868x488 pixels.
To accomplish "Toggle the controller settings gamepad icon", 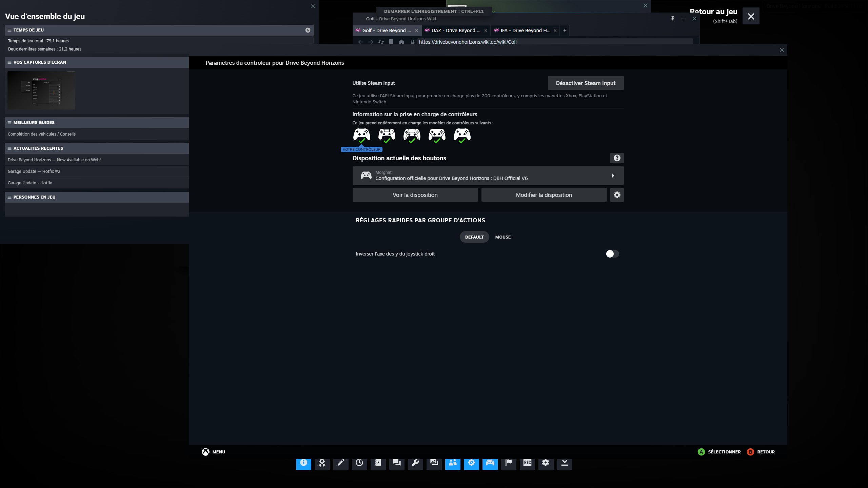I will tap(490, 463).
